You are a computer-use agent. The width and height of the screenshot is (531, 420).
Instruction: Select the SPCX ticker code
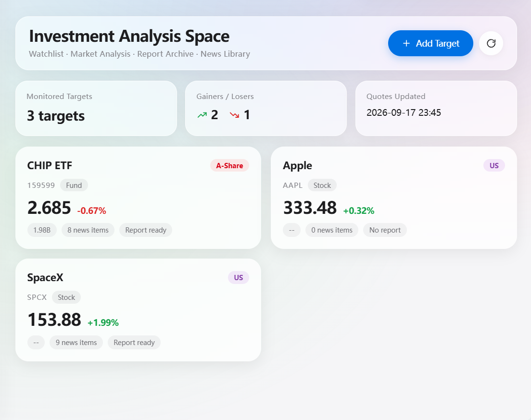coord(37,297)
